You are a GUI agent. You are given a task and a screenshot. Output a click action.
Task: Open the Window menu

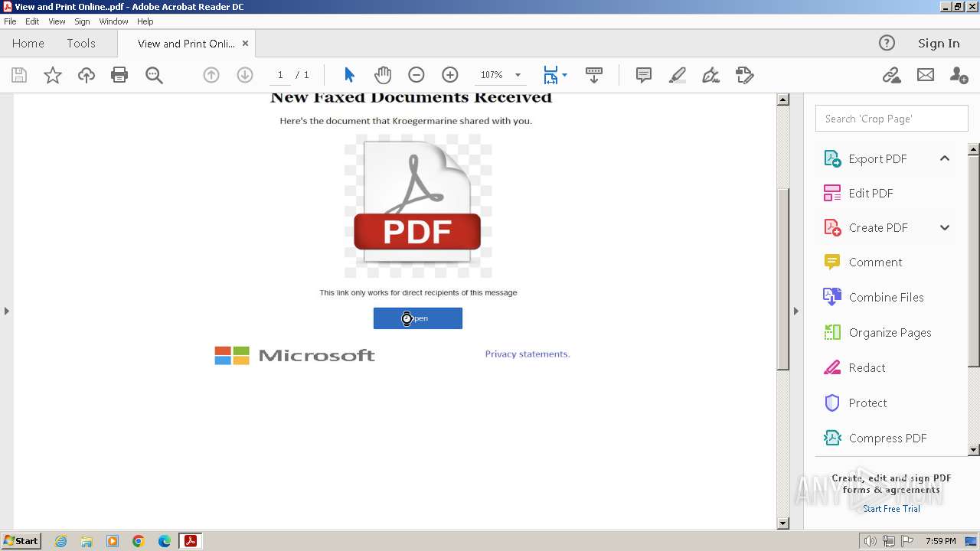coord(113,21)
